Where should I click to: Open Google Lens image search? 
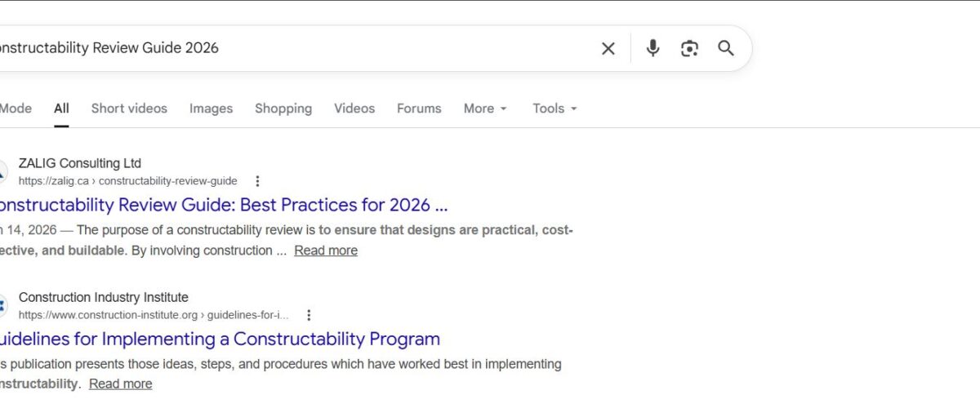point(689,48)
